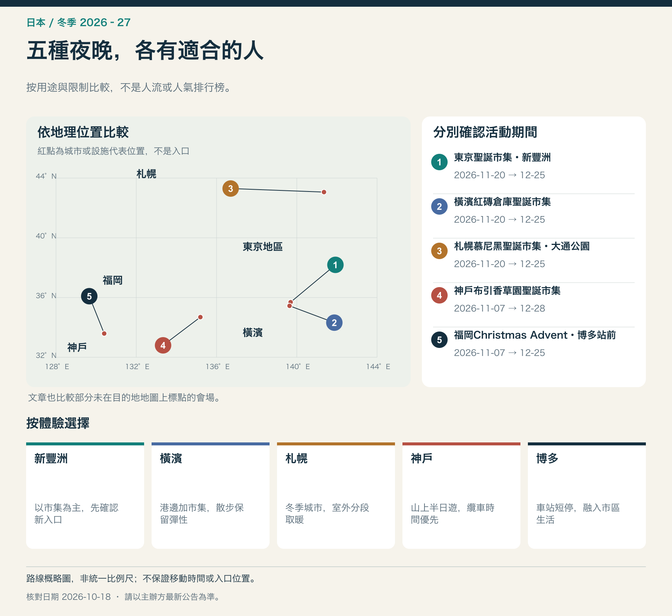Click the 136° E longitude axis label
This screenshot has width=672, height=616.
point(218,367)
